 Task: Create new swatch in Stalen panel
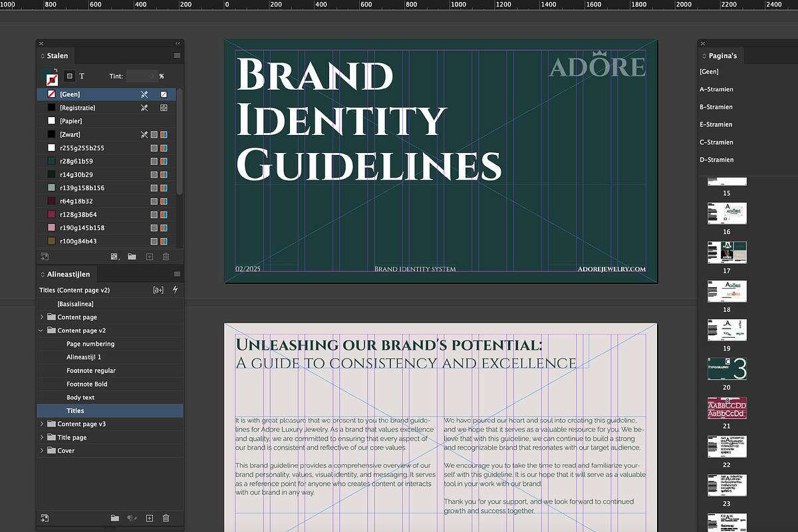149,256
